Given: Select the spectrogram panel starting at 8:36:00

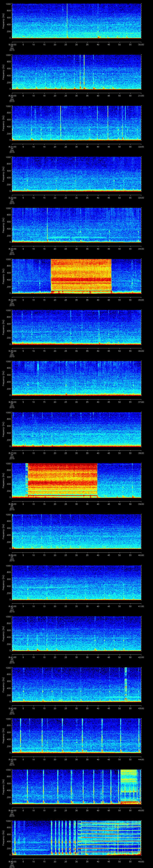Looking at the screenshot, I should pos(77,378).
